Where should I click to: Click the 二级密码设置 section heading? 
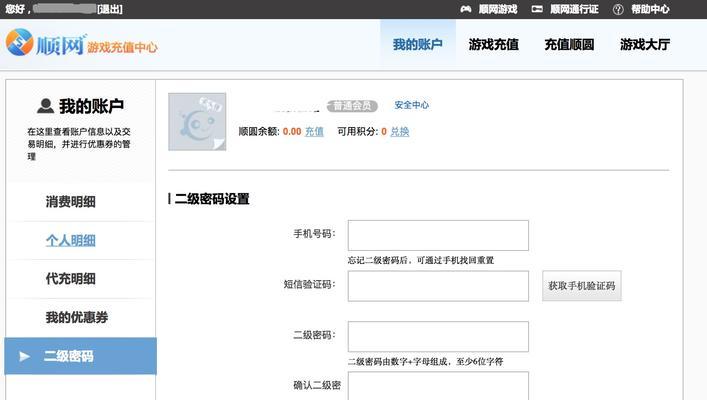pos(212,199)
